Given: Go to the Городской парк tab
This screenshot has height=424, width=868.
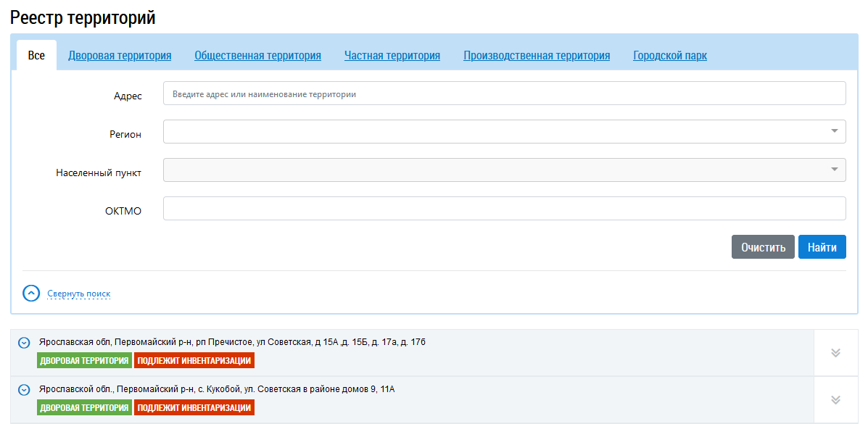Looking at the screenshot, I should tap(670, 55).
